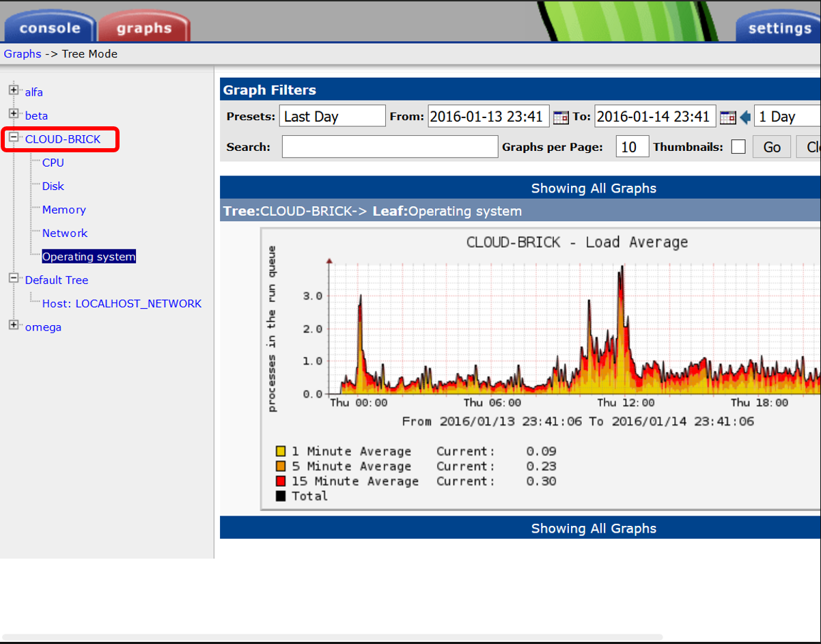Open the Disk leaf

point(53,186)
